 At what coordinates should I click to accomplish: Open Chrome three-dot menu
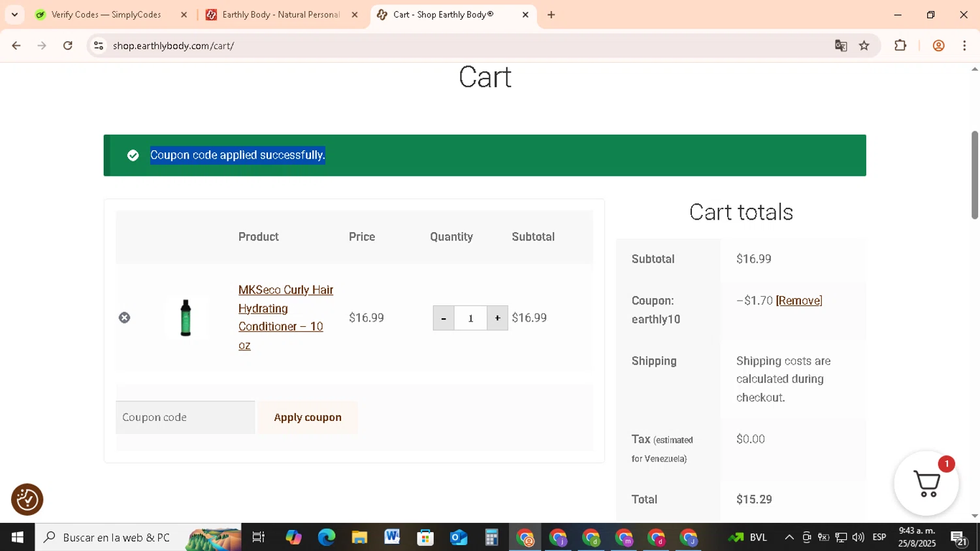click(x=964, y=46)
